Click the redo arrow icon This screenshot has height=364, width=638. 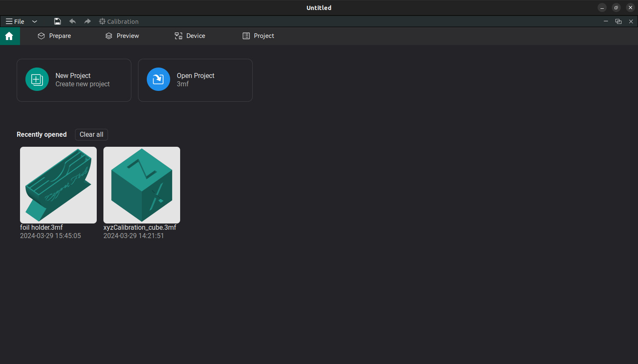point(87,21)
